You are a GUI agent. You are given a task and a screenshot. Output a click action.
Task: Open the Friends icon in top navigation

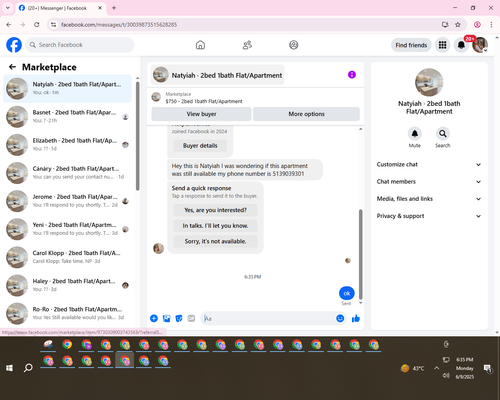point(247,45)
